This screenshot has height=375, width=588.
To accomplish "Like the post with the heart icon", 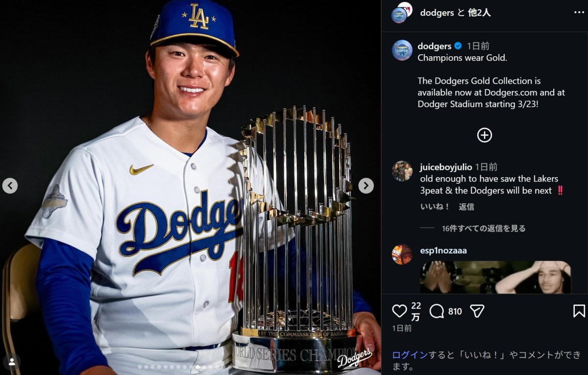I will [x=400, y=311].
